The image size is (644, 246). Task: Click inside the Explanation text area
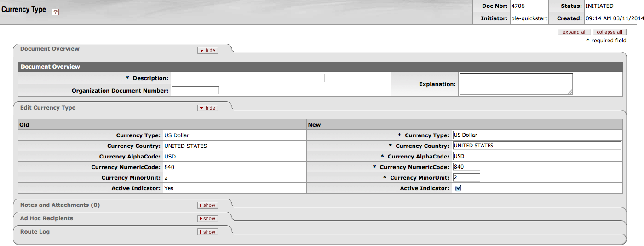point(515,84)
